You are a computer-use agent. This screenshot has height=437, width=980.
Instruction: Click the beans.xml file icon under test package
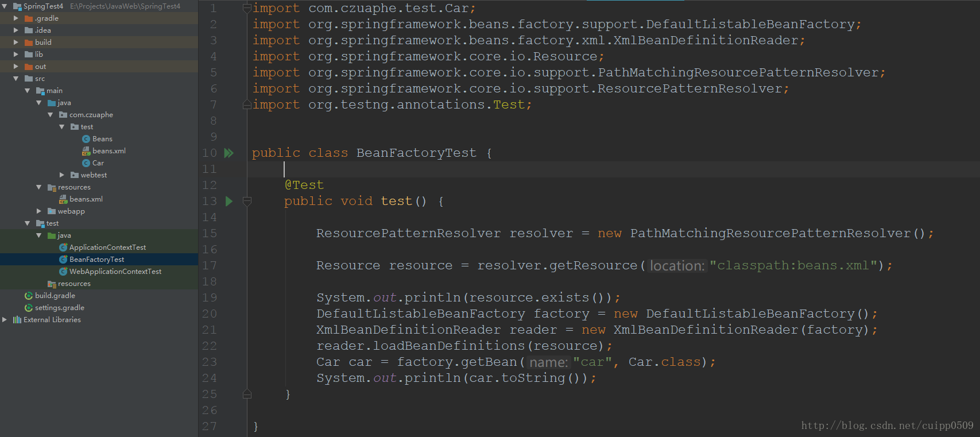point(86,151)
